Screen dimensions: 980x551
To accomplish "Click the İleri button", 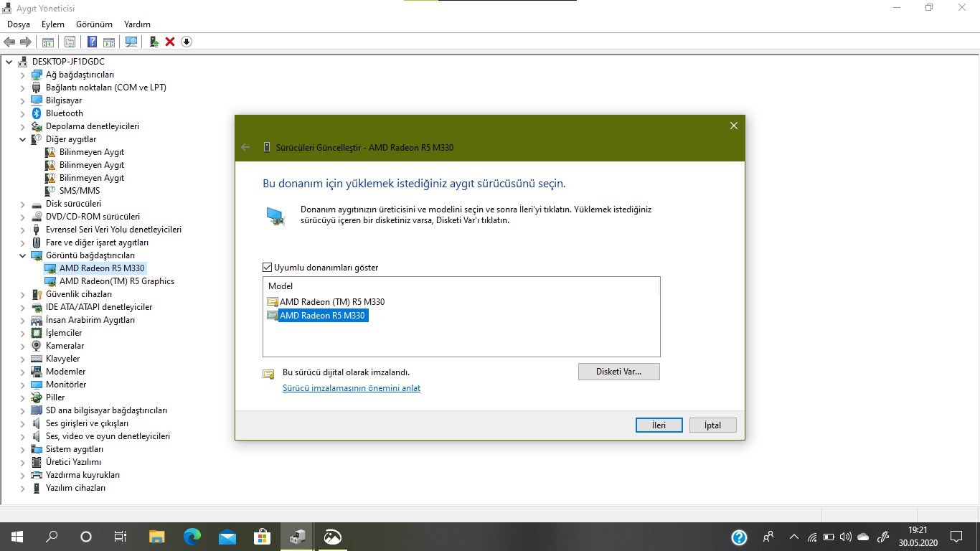I will click(659, 425).
